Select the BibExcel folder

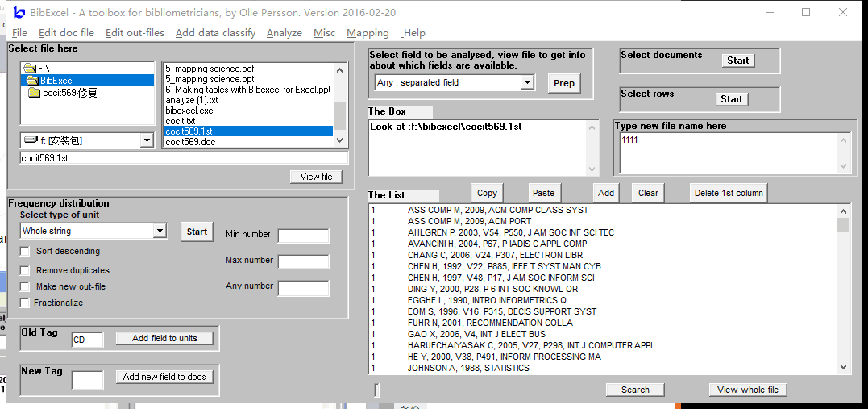[87, 81]
